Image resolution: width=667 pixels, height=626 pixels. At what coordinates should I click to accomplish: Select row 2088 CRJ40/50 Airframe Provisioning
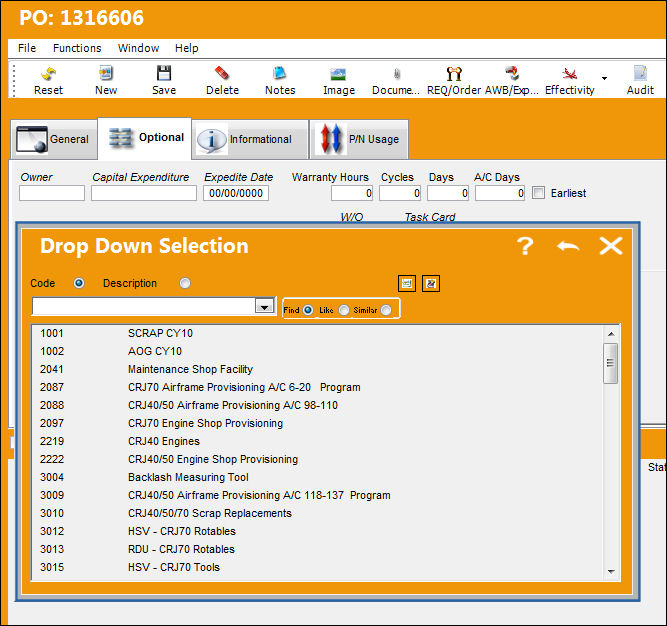point(317,405)
